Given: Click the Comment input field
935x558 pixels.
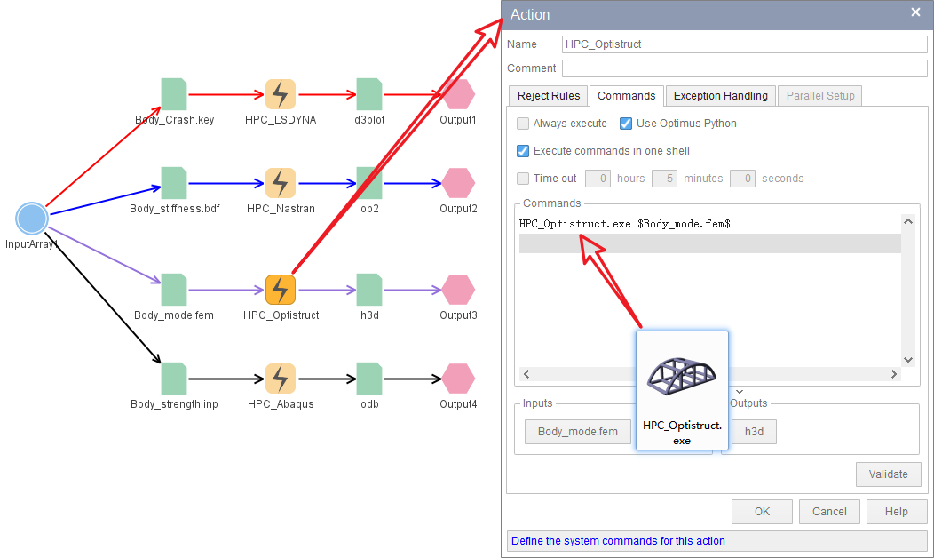Looking at the screenshot, I should (745, 68).
